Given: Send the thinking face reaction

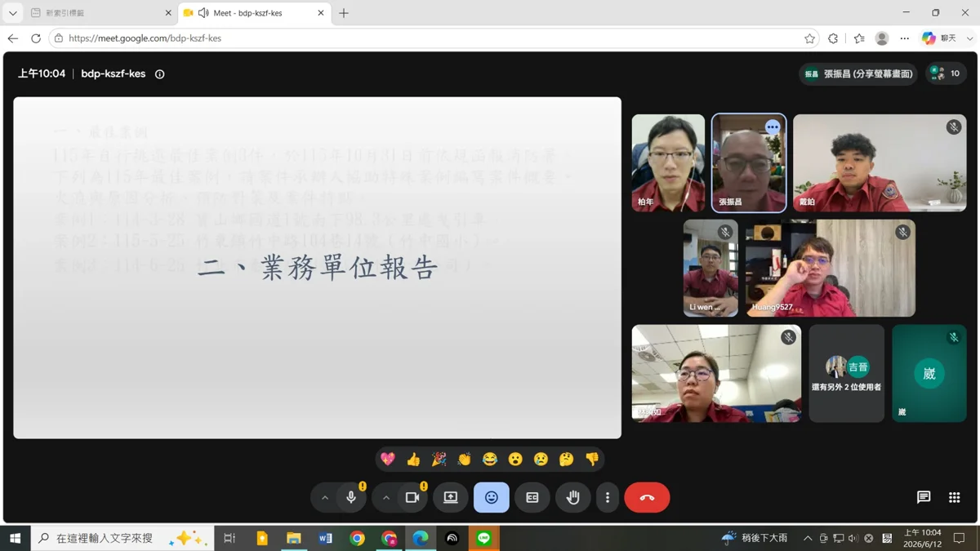Looking at the screenshot, I should pos(567,460).
